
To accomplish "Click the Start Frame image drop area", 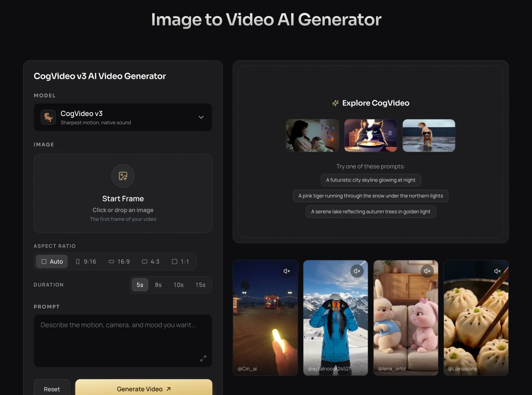I will click(x=123, y=193).
